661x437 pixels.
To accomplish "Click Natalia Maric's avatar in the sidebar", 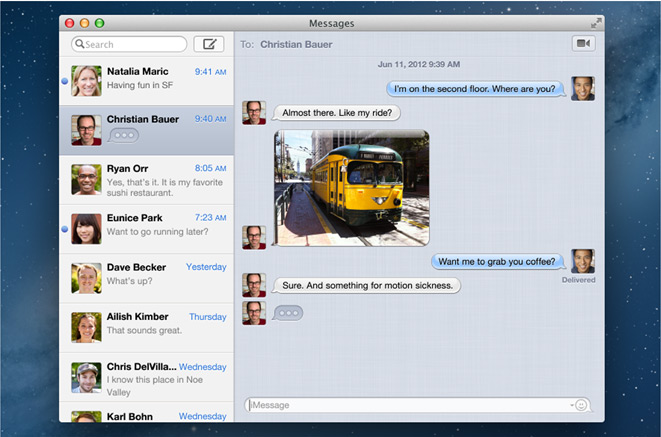I will pos(86,81).
